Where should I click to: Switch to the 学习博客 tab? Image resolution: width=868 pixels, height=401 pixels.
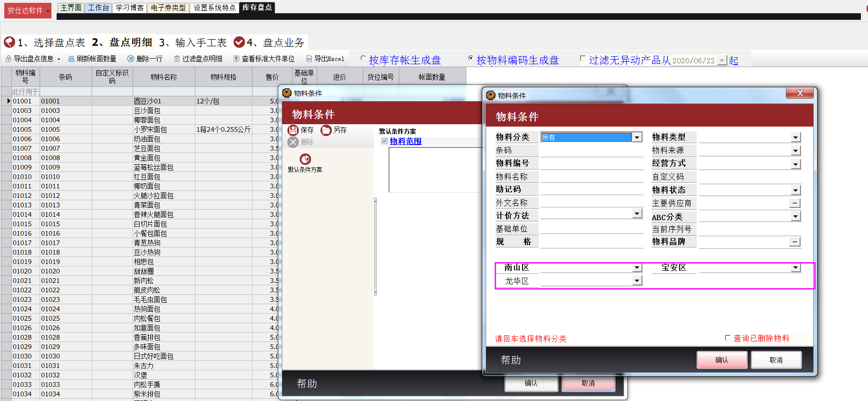pyautogui.click(x=130, y=8)
